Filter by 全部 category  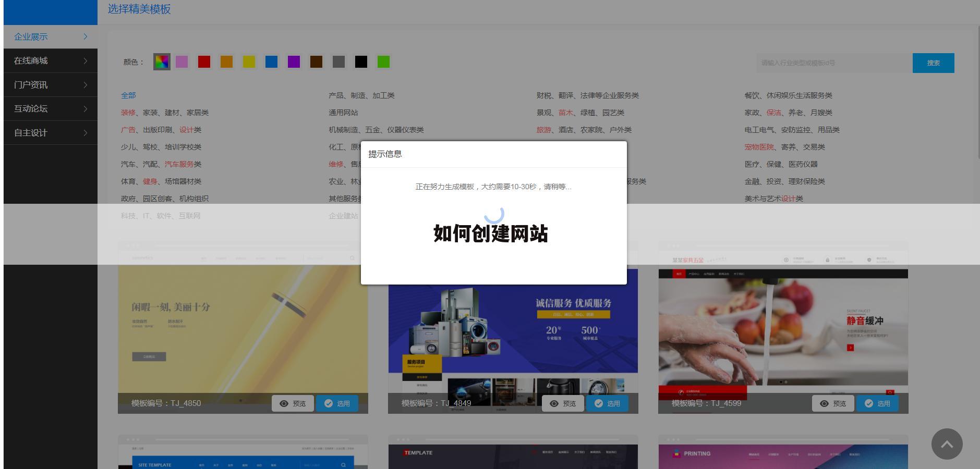tap(128, 95)
